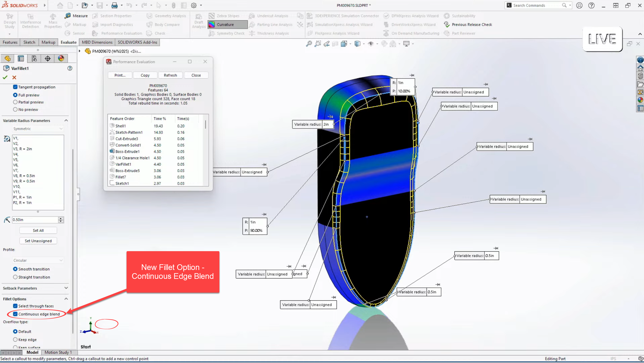Viewport: 644px width, 363px height.
Task: Open PropertyManager tab icon
Action: 21,59
